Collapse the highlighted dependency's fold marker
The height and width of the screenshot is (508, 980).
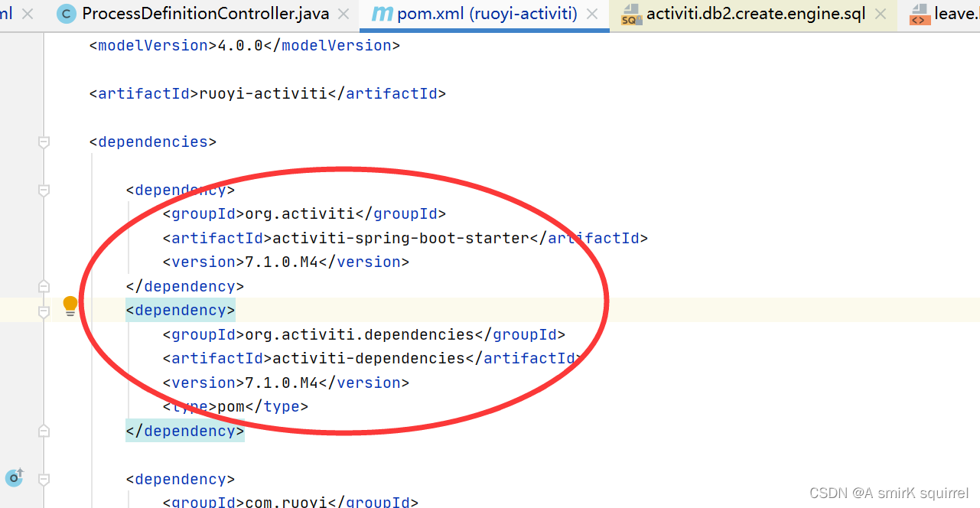[44, 310]
